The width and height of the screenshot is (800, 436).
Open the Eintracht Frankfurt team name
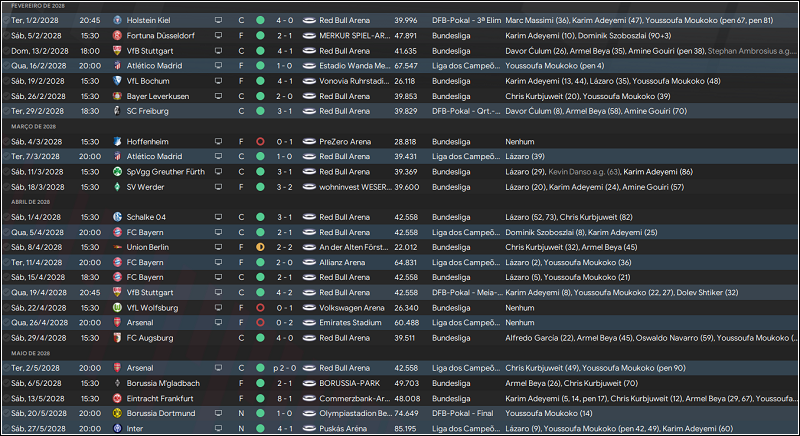point(160,399)
